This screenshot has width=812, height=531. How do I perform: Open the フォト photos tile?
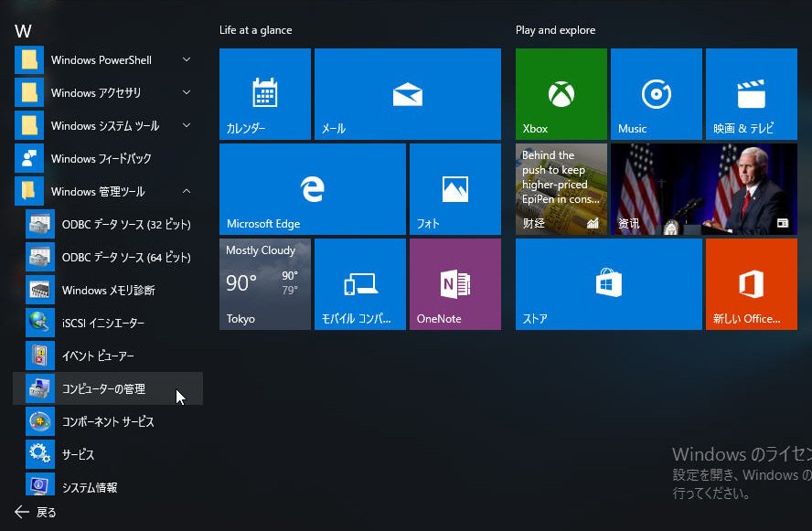coord(455,189)
